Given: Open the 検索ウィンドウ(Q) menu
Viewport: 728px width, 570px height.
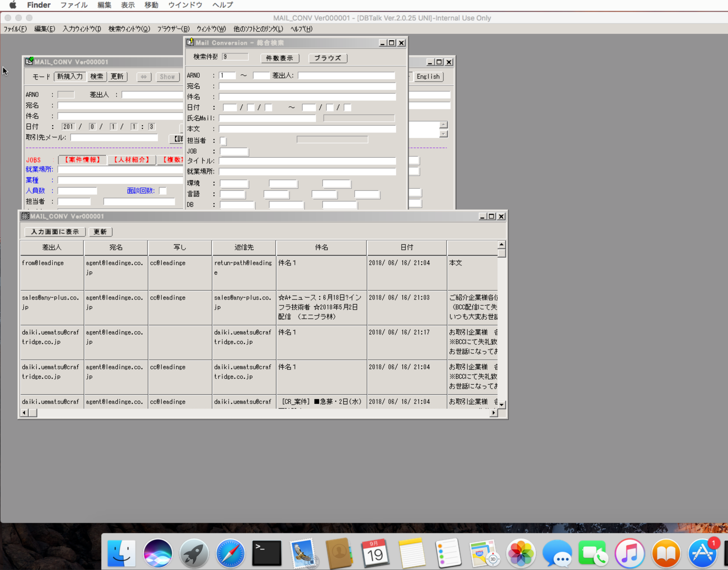Looking at the screenshot, I should point(129,29).
